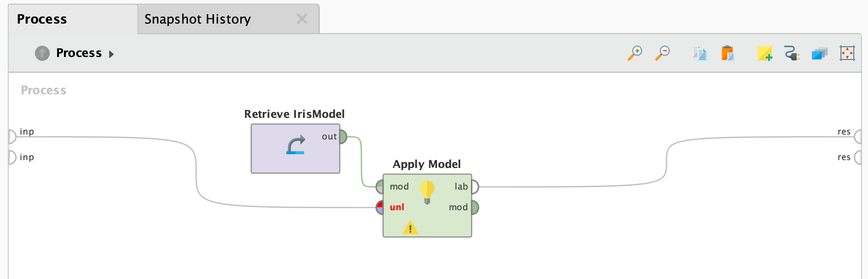The height and width of the screenshot is (279, 868).
Task: Expand the Process breadcrumb arrow
Action: point(111,54)
